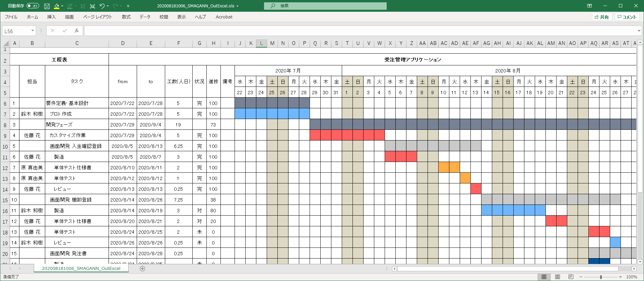Select column L header
The image size is (644, 281).
[261, 43]
